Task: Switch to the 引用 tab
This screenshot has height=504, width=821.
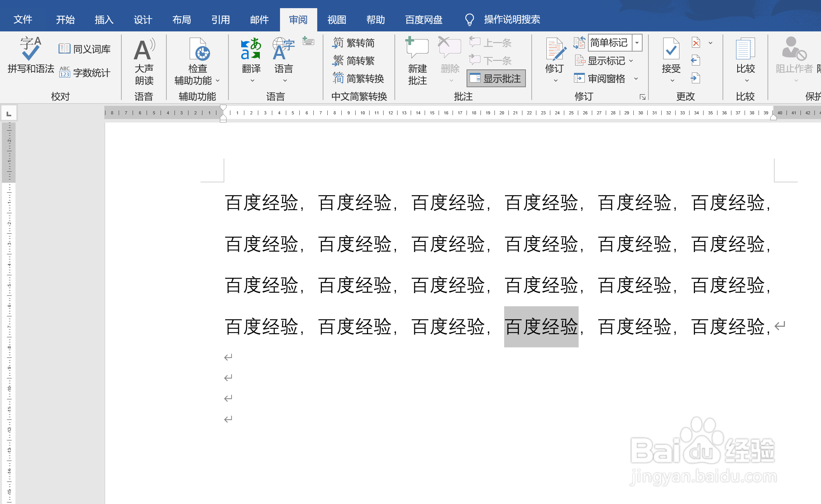Action: [220, 19]
